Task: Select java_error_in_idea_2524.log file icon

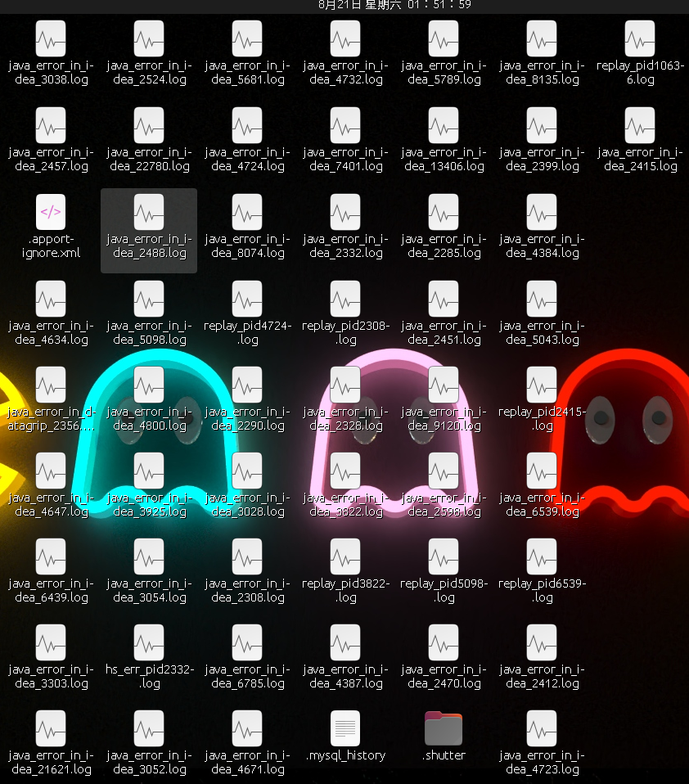Action: coord(149,38)
